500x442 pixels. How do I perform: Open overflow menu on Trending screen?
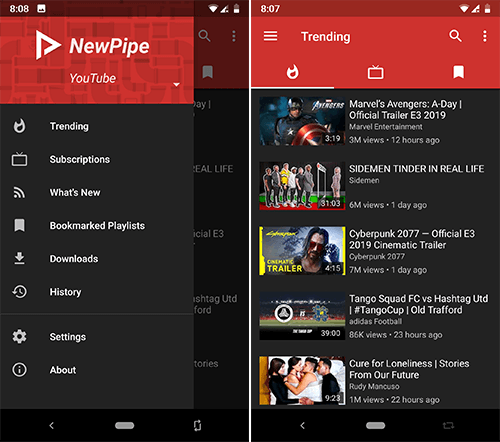pyautogui.click(x=485, y=36)
